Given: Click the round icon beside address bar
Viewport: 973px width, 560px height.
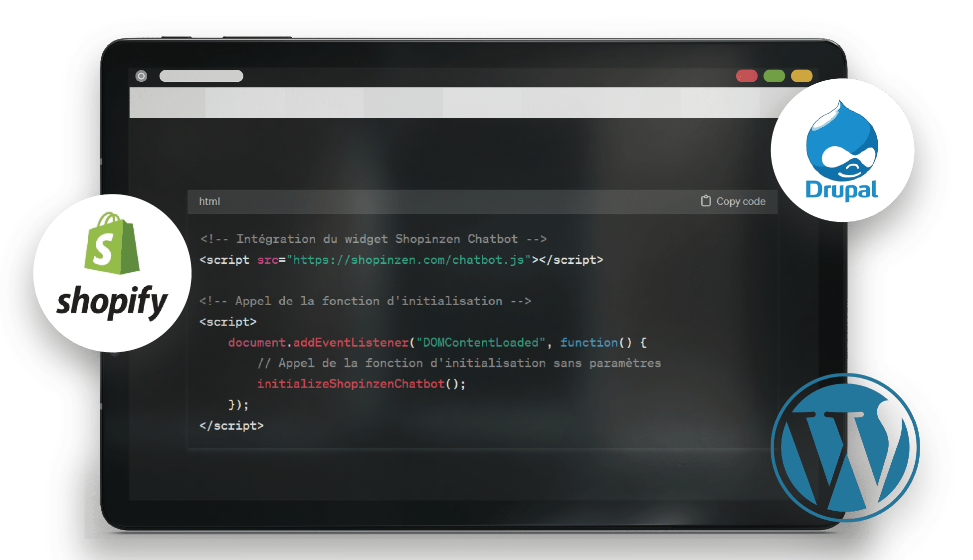Looking at the screenshot, I should tap(141, 76).
